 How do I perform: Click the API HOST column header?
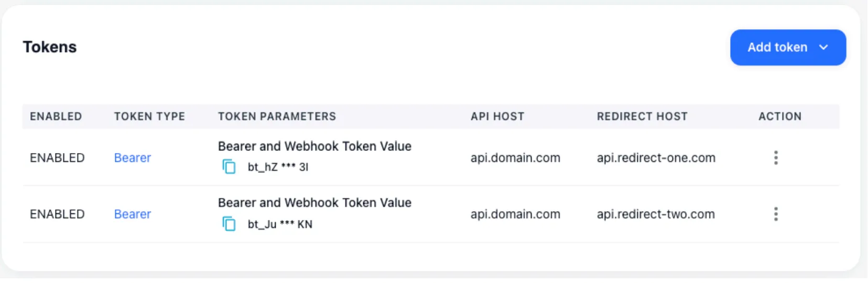point(497,116)
